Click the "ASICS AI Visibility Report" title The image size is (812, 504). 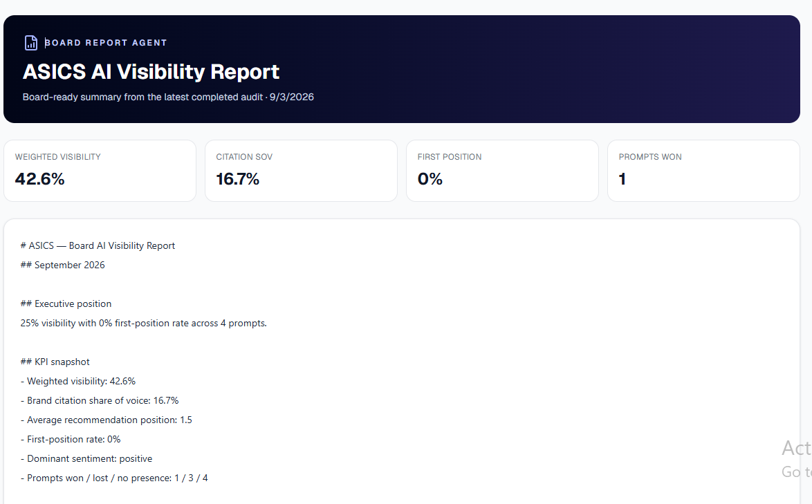(151, 72)
